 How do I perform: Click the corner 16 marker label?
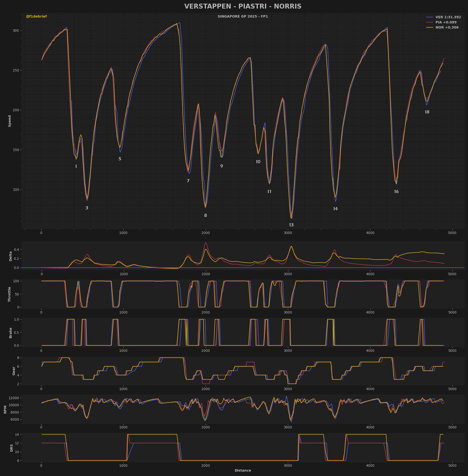tap(396, 192)
